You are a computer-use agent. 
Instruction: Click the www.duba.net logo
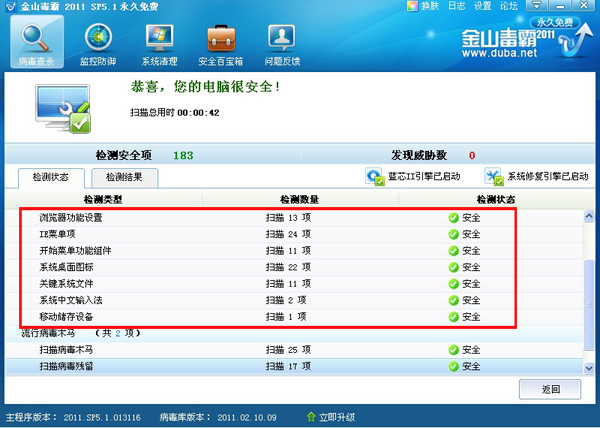coord(499,53)
